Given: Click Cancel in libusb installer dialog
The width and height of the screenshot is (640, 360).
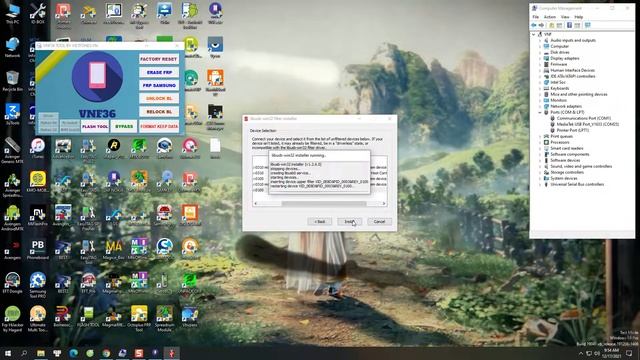Looking at the screenshot, I should (x=380, y=222).
